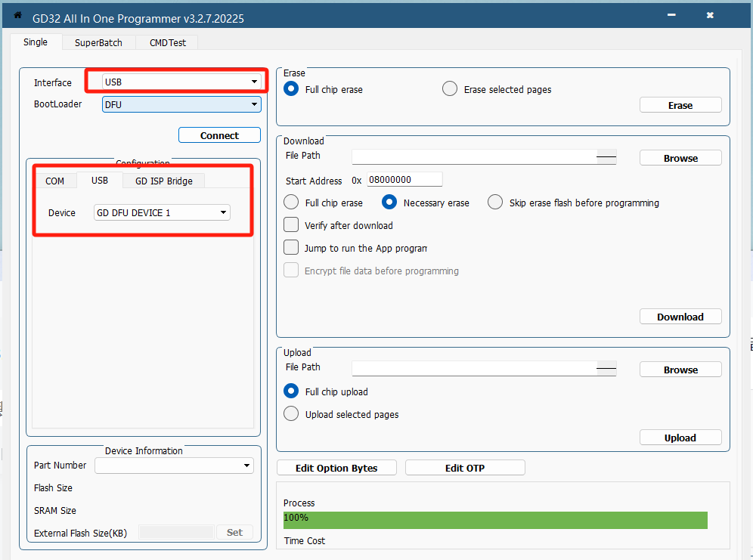Click the Flash Size label
Image resolution: width=753 pixels, height=560 pixels.
coord(54,488)
